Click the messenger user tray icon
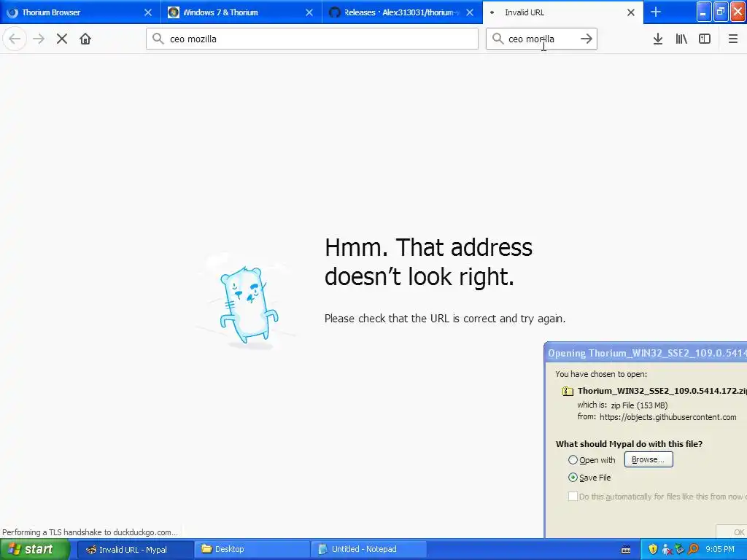This screenshot has width=747, height=560. pyautogui.click(x=667, y=550)
